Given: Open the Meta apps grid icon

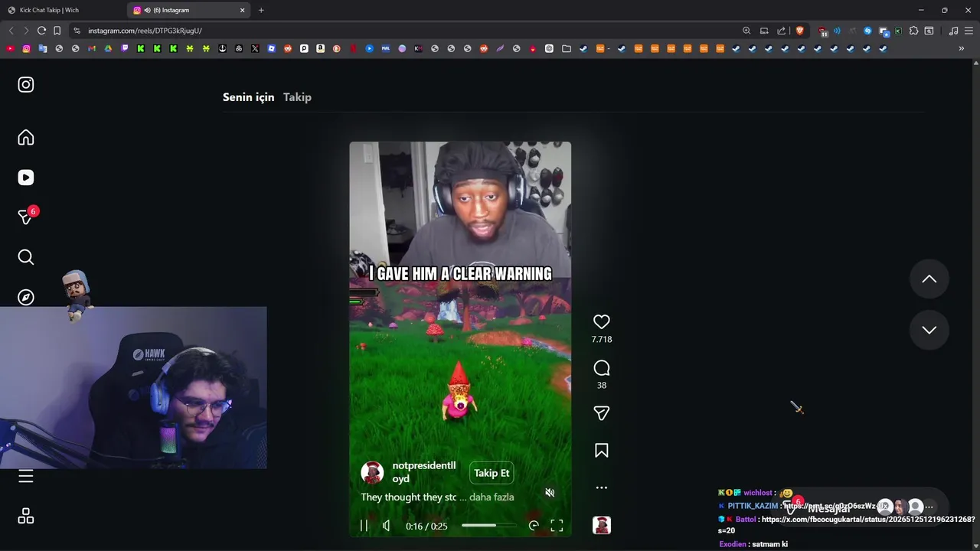Looking at the screenshot, I should coord(26,517).
